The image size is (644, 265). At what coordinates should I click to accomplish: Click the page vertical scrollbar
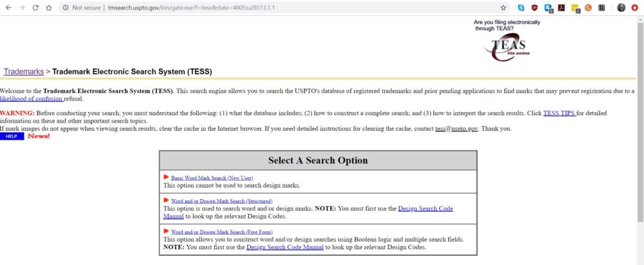[640, 123]
